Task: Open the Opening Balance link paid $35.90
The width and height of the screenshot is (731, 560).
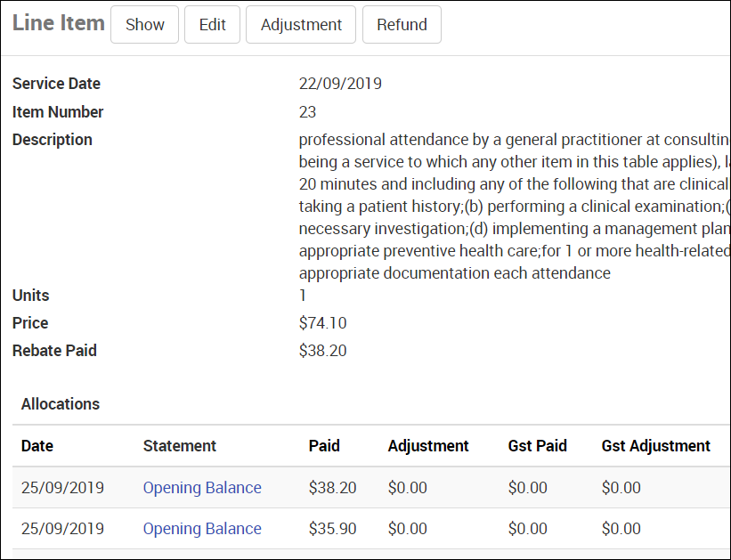Action: [202, 529]
